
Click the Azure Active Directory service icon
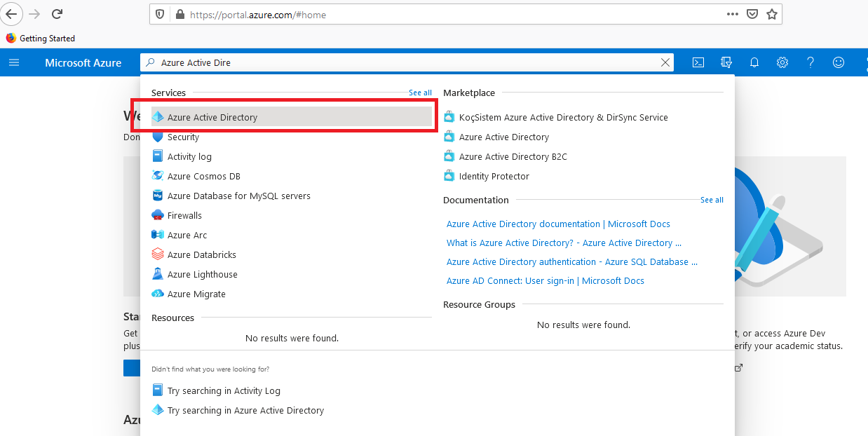[158, 117]
